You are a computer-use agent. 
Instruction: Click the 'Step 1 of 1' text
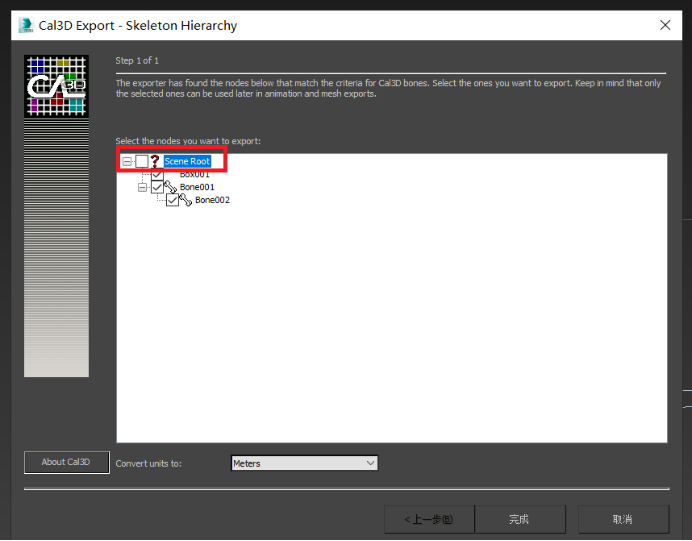coord(137,60)
